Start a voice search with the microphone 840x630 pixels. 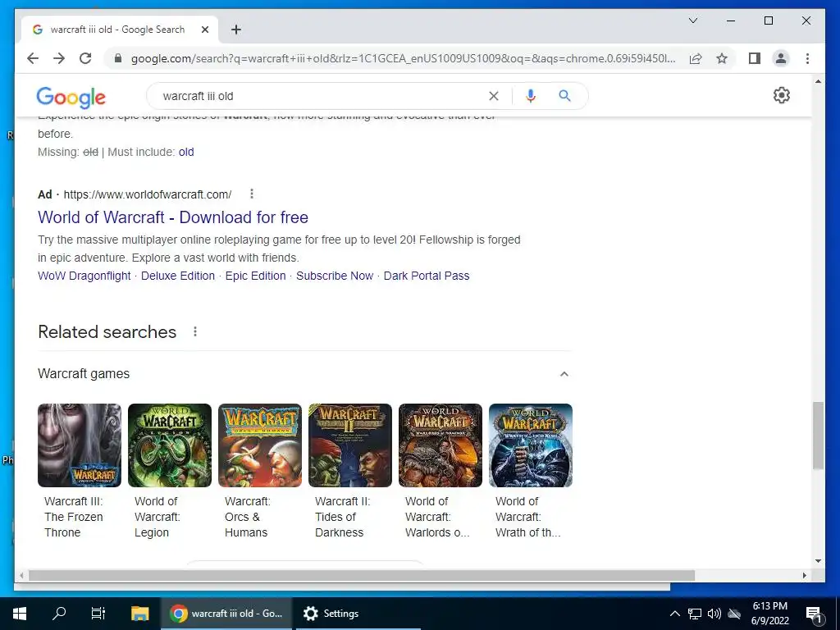(x=531, y=96)
